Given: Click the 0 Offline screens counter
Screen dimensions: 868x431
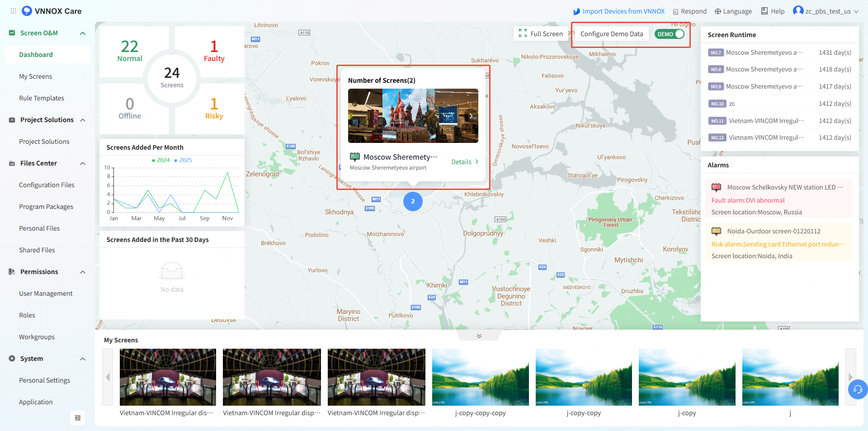Looking at the screenshot, I should 130,109.
